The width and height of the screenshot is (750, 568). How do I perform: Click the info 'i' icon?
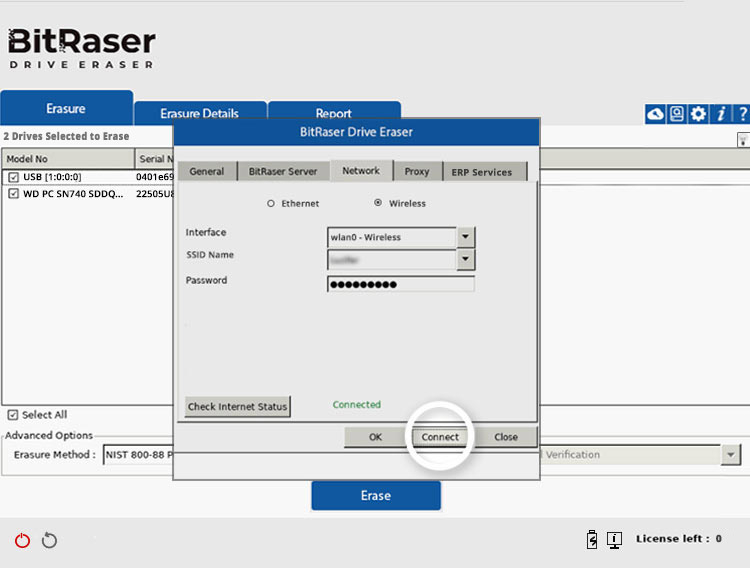720,114
